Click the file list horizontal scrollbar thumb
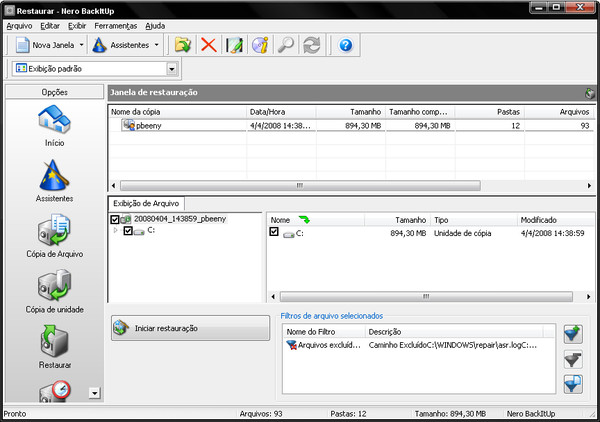 tap(426, 297)
